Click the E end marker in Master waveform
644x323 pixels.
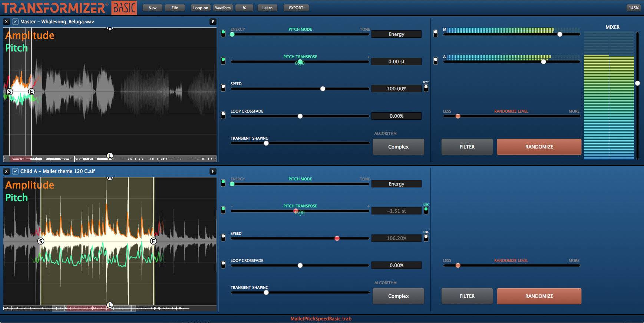coord(32,91)
